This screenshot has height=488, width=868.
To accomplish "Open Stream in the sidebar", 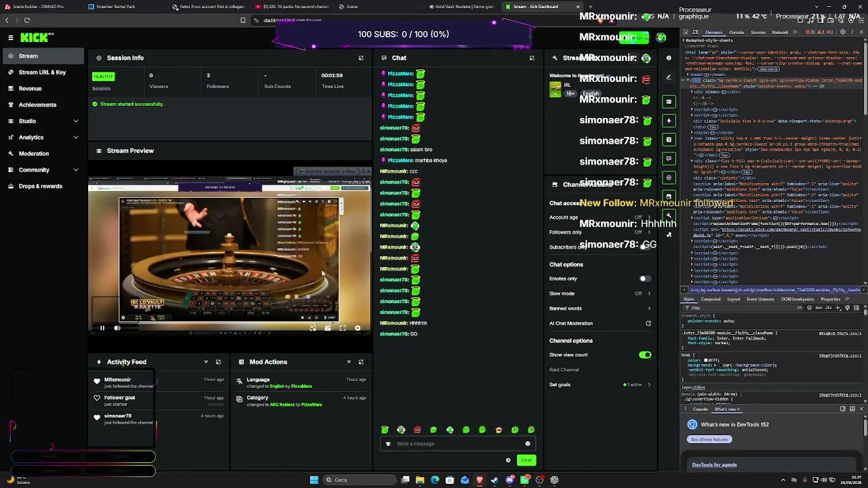I will point(42,56).
